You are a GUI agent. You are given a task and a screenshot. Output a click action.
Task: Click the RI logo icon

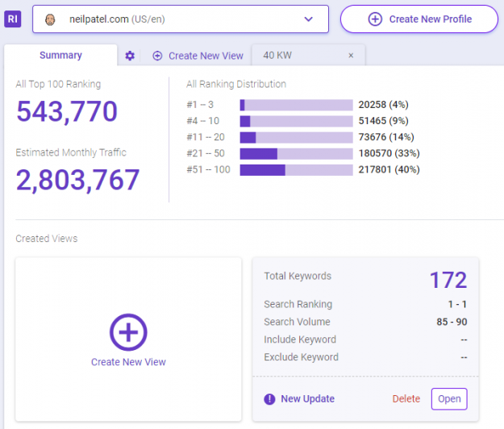coord(13,19)
